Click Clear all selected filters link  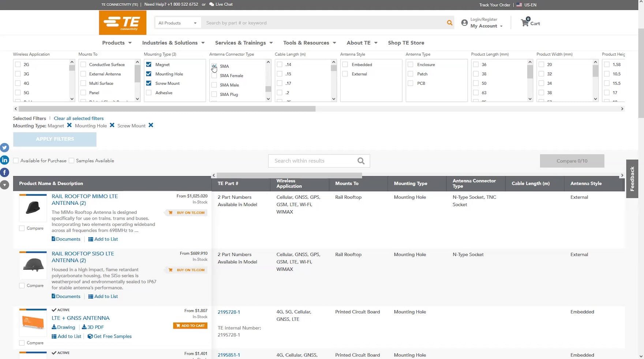(x=79, y=118)
